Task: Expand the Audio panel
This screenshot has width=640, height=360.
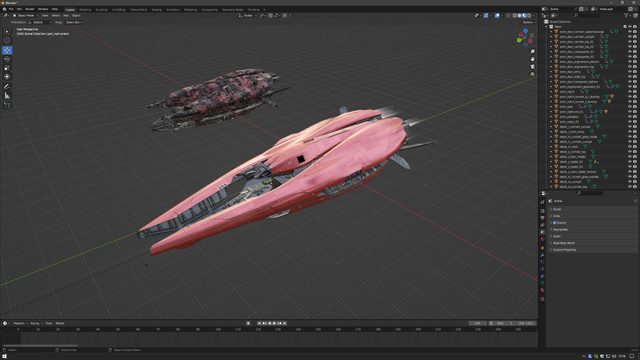Action: coord(594,236)
